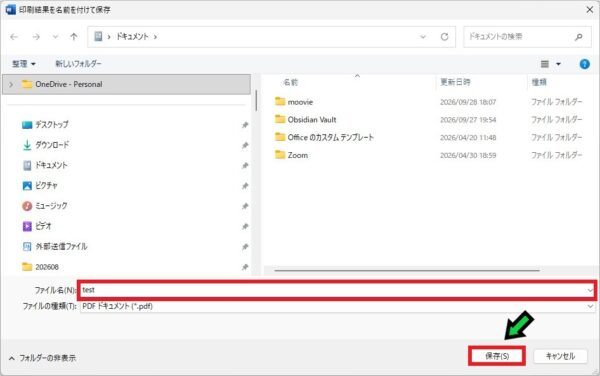The width and height of the screenshot is (600, 376).
Task: Click the navigation pane vertical scrollbar
Action: tap(256, 100)
